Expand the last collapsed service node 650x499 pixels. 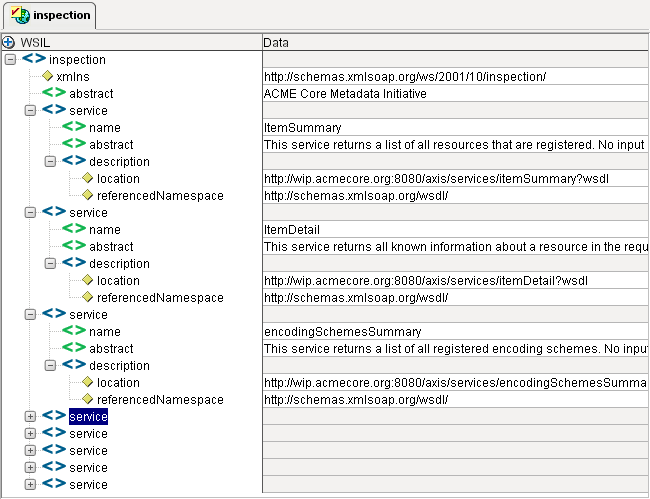pos(30,485)
